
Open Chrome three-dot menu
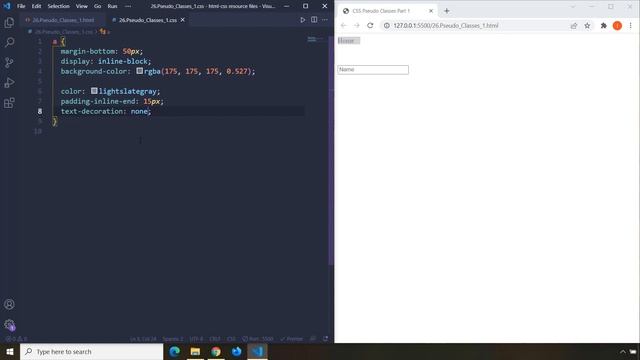[x=631, y=25]
